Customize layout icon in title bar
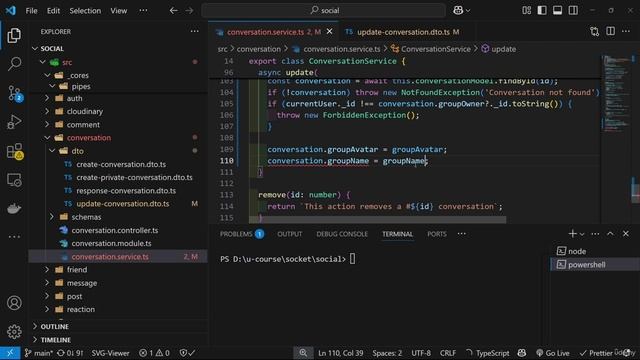The image size is (640, 360). pos(527,10)
